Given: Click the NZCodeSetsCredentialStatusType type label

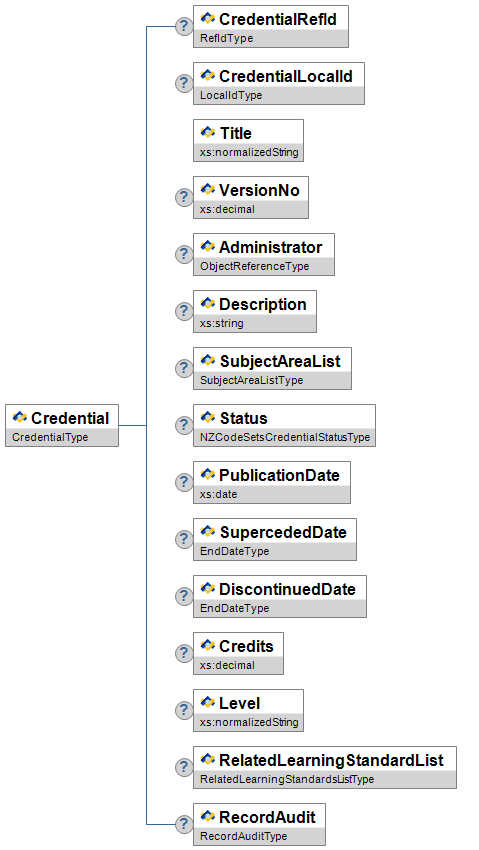Looking at the screenshot, I should [x=285, y=437].
